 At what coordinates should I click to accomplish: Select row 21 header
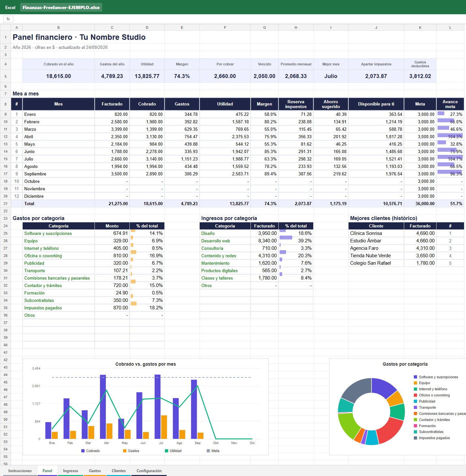pyautogui.click(x=6, y=204)
